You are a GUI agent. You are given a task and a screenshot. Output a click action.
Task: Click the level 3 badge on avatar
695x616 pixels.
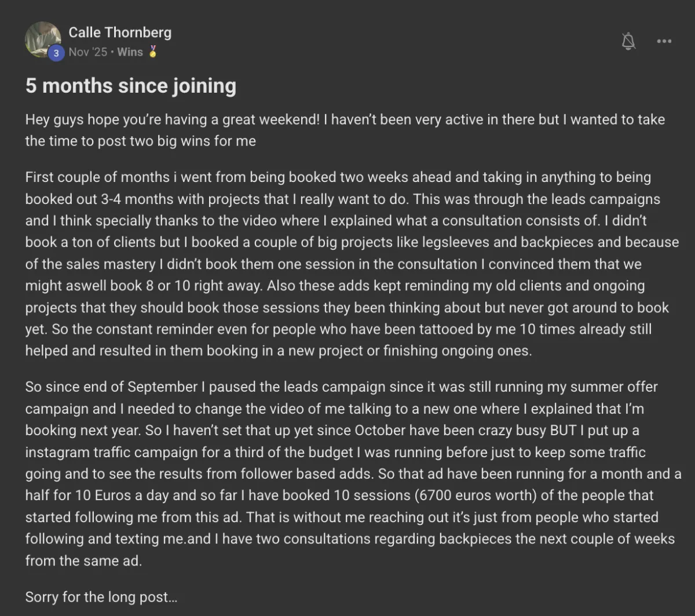tap(56, 53)
